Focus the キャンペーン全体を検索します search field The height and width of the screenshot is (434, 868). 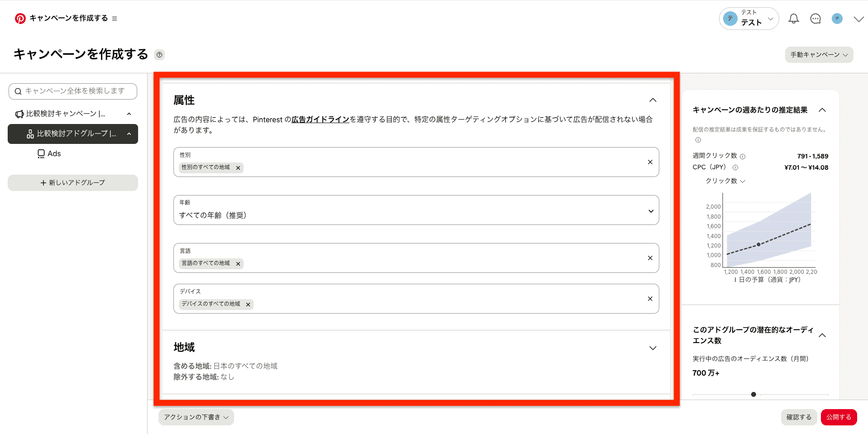pos(73,91)
